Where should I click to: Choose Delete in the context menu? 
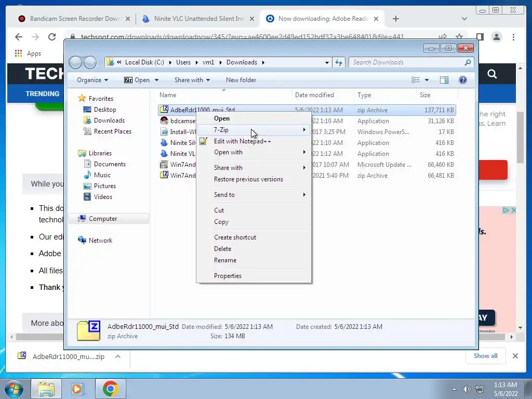[222, 249]
